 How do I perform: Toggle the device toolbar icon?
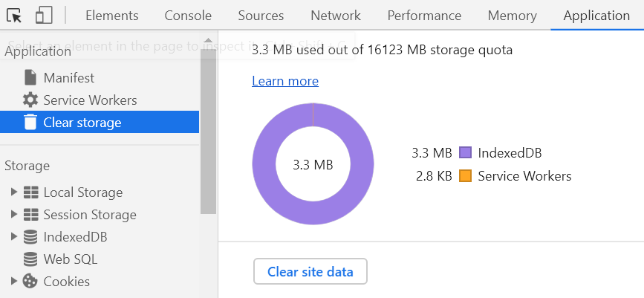[44, 15]
